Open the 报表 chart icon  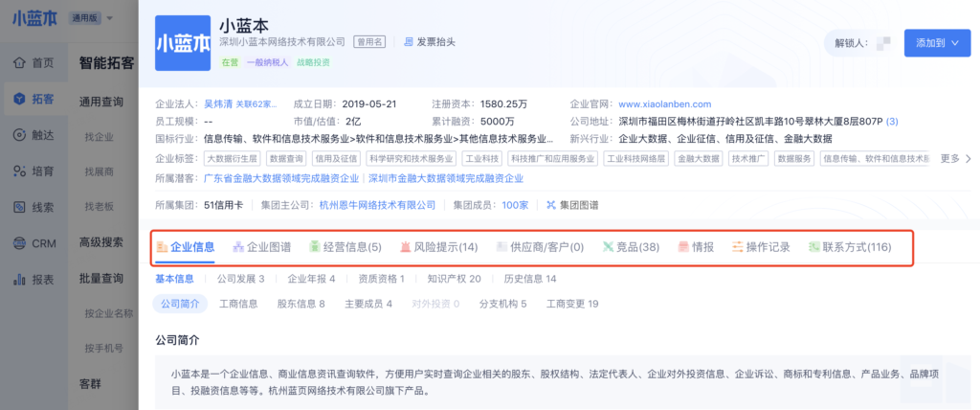click(x=18, y=280)
